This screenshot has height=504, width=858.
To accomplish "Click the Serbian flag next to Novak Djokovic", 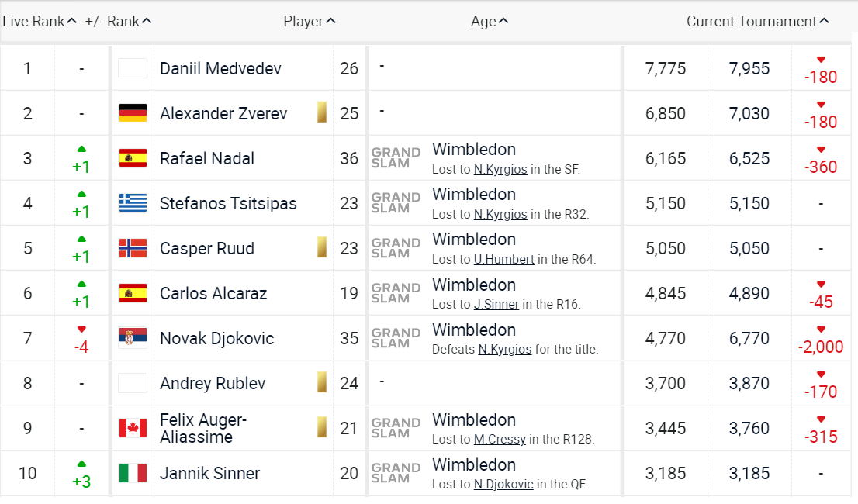I will coord(133,338).
